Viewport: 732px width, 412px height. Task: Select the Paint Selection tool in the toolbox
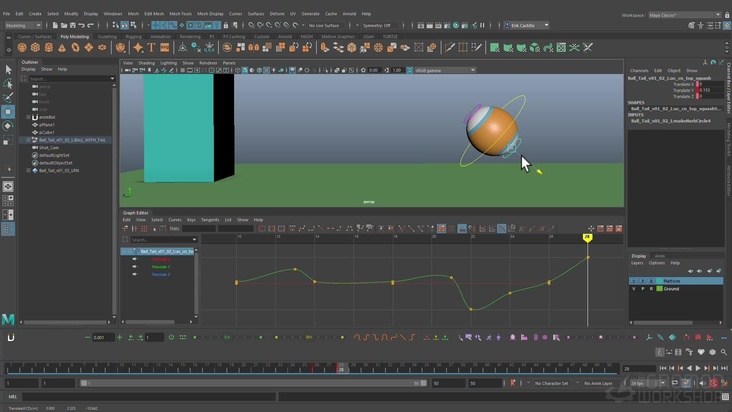tap(8, 97)
